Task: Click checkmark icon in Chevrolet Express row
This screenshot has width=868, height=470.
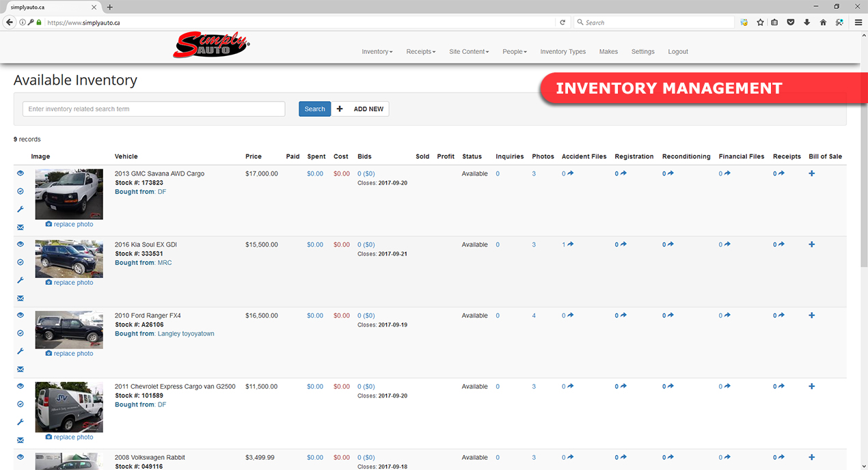Action: pyautogui.click(x=21, y=404)
